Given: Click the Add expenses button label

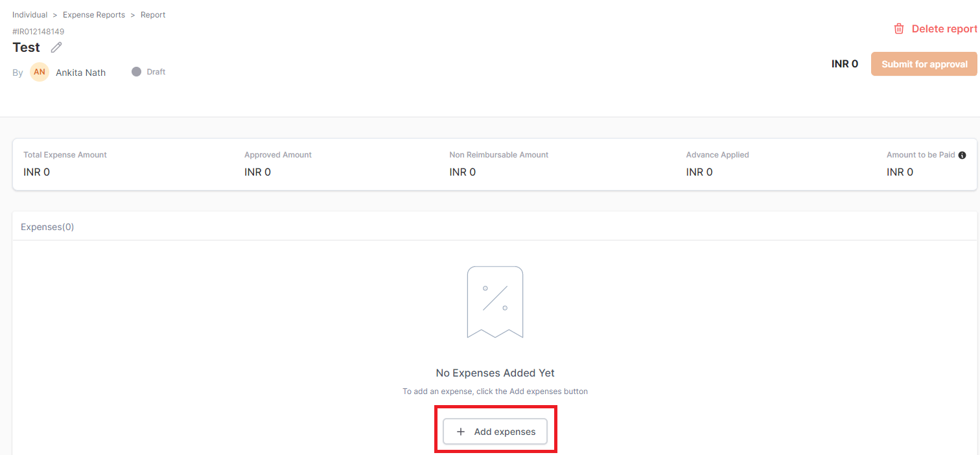Looking at the screenshot, I should coord(505,432).
